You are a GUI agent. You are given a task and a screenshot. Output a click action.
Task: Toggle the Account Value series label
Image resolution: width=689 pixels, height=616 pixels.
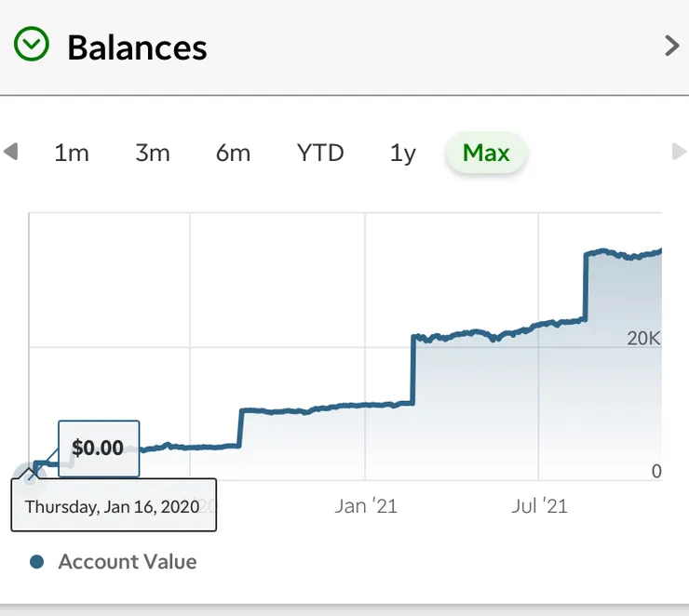click(128, 562)
